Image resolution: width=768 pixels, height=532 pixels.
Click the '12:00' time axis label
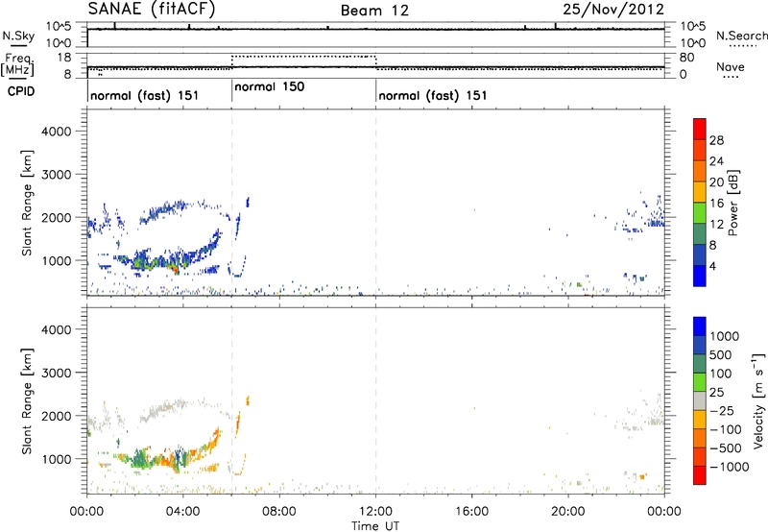tap(375, 512)
